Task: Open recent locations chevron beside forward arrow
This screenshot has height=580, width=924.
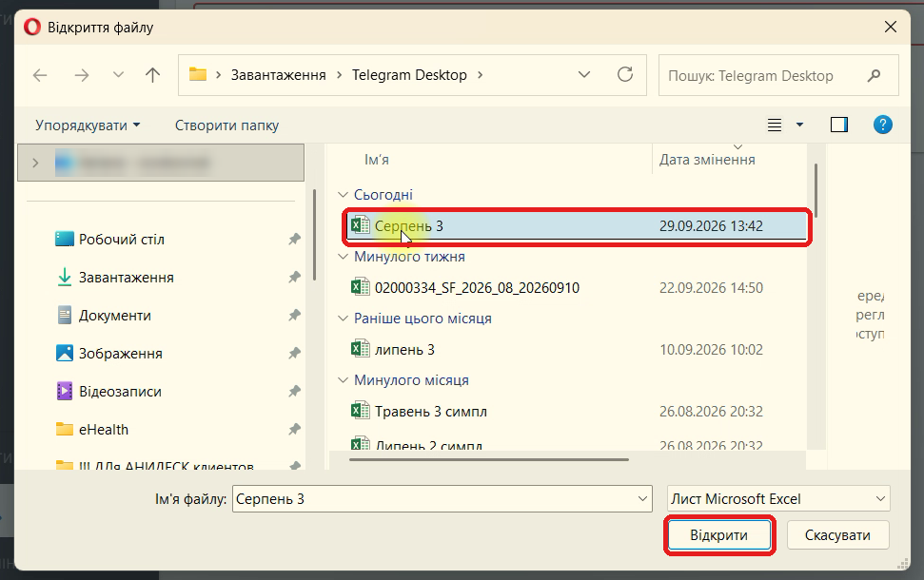Action: (118, 75)
